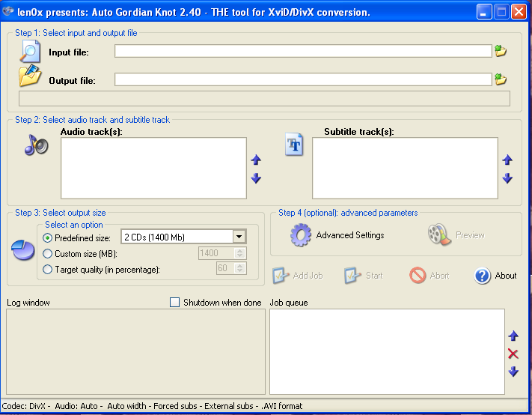Browse for input file folder button
The image size is (532, 415).
pyautogui.click(x=501, y=51)
